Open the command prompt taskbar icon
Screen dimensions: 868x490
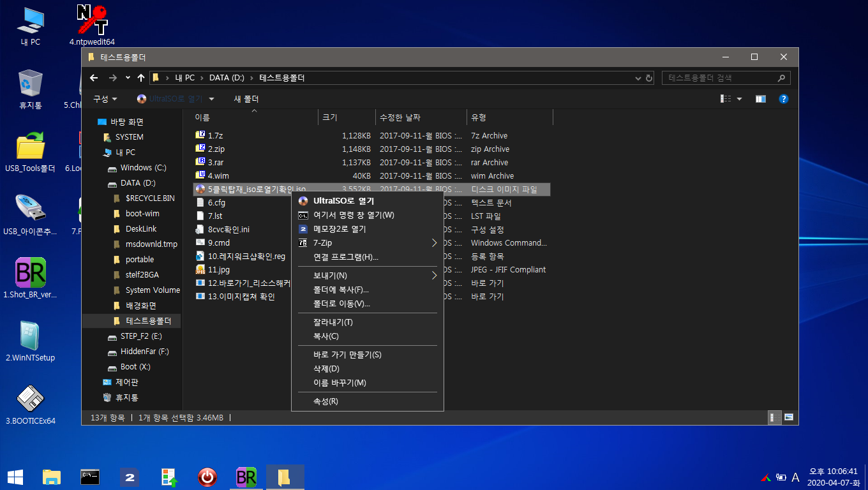coord(90,477)
